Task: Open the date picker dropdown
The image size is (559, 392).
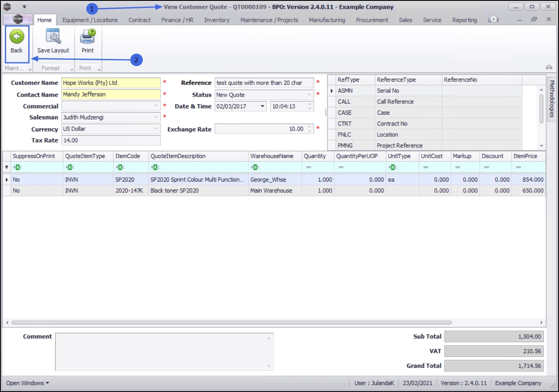Action: 263,106
